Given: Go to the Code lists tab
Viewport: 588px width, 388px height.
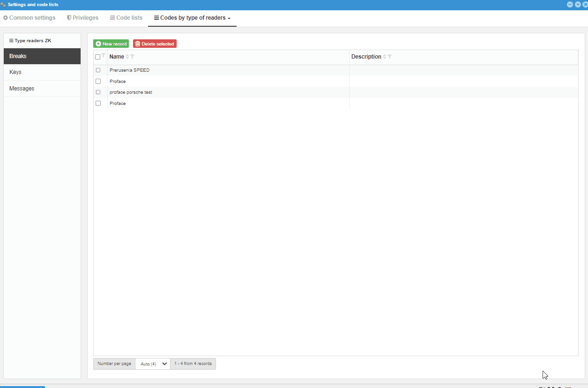Looking at the screenshot, I should [126, 18].
